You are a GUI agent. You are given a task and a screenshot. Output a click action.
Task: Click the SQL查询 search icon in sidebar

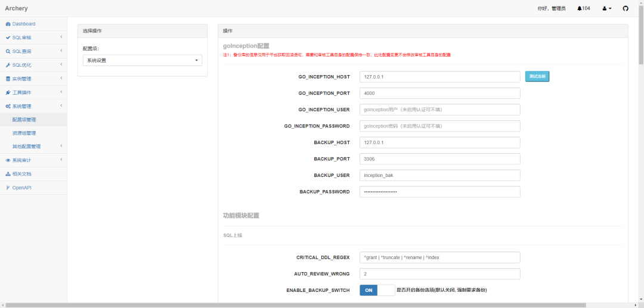click(8, 52)
